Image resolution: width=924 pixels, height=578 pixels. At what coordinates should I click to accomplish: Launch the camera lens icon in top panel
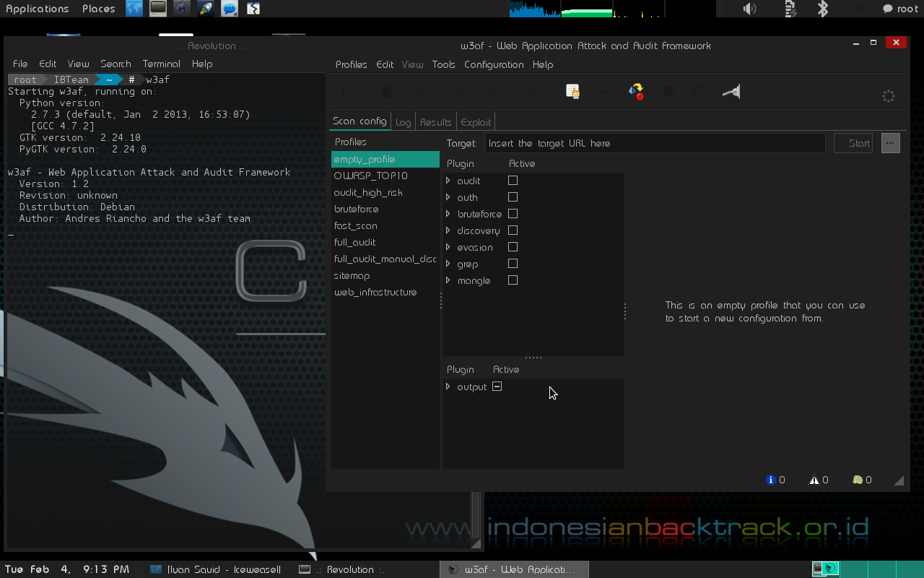182,9
